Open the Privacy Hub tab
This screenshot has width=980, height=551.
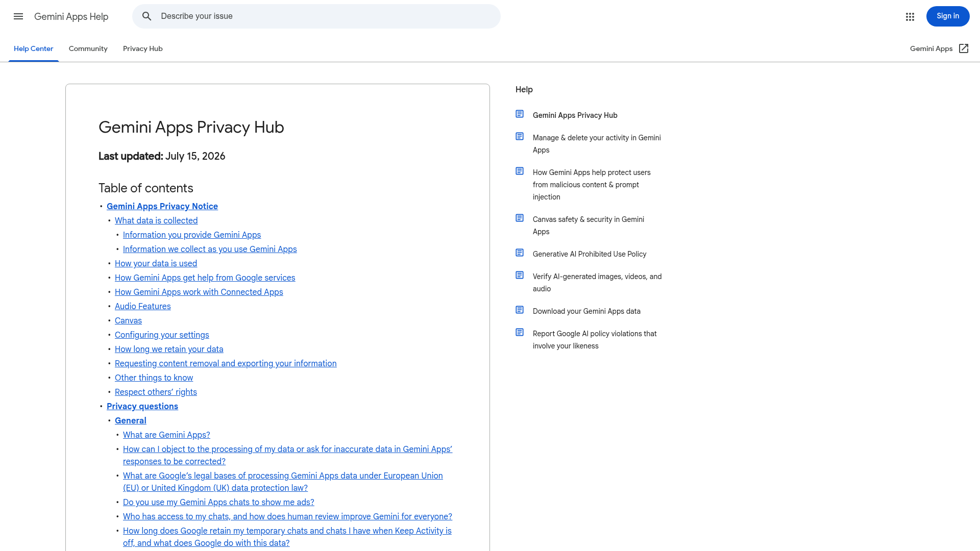pyautogui.click(x=143, y=49)
